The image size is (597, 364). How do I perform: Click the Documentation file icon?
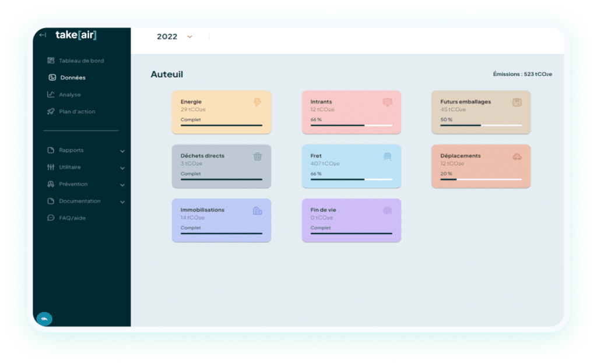[x=51, y=201]
